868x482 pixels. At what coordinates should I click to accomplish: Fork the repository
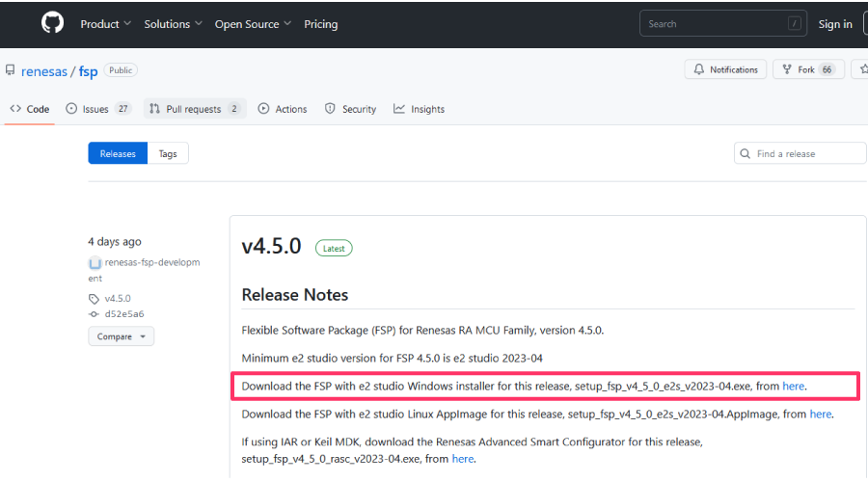(808, 69)
